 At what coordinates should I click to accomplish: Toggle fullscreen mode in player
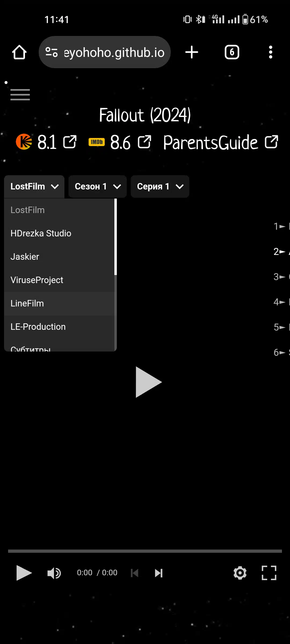point(269,573)
